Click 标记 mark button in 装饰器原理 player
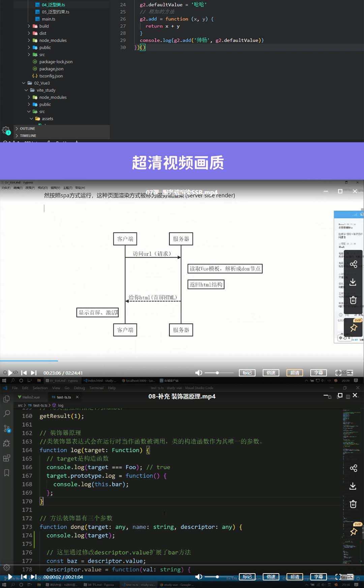Image resolution: width=364 pixels, height=588 pixels. pos(247,577)
